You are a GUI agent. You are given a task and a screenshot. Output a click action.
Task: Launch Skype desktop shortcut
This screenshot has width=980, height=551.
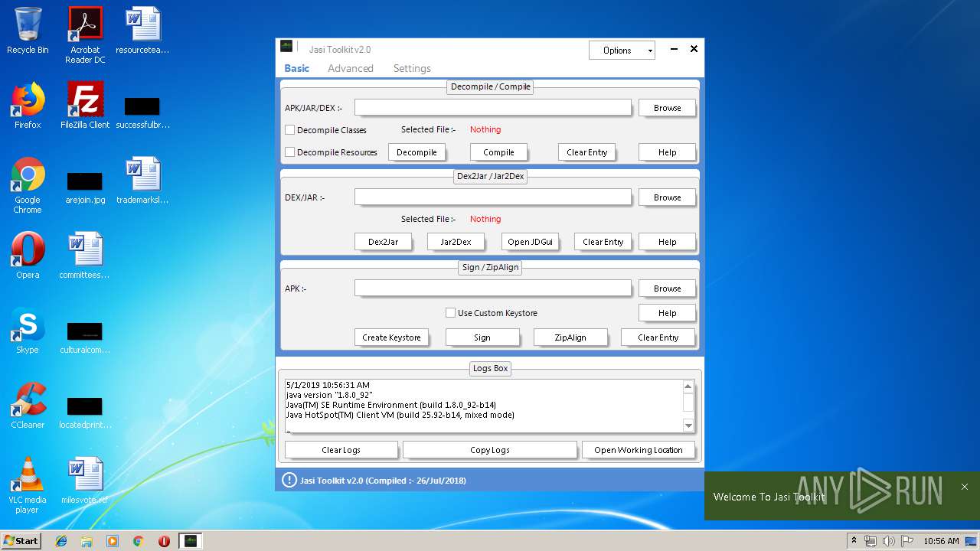[28, 331]
